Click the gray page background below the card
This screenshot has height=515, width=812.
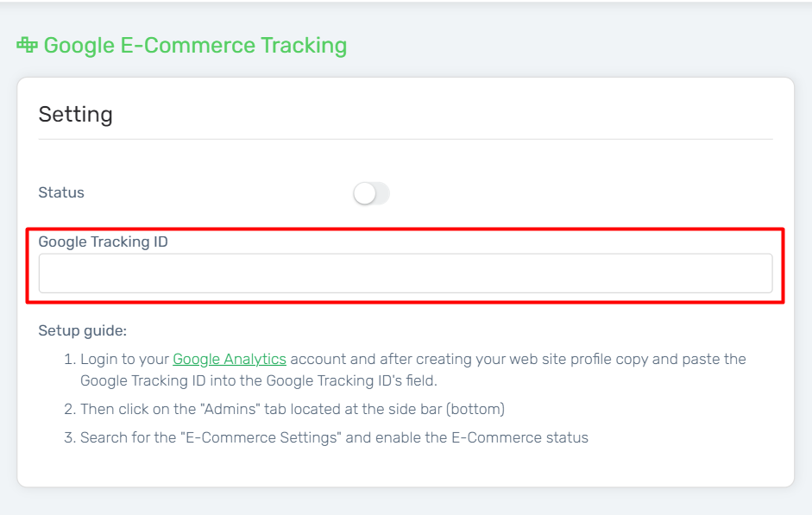coord(406,501)
